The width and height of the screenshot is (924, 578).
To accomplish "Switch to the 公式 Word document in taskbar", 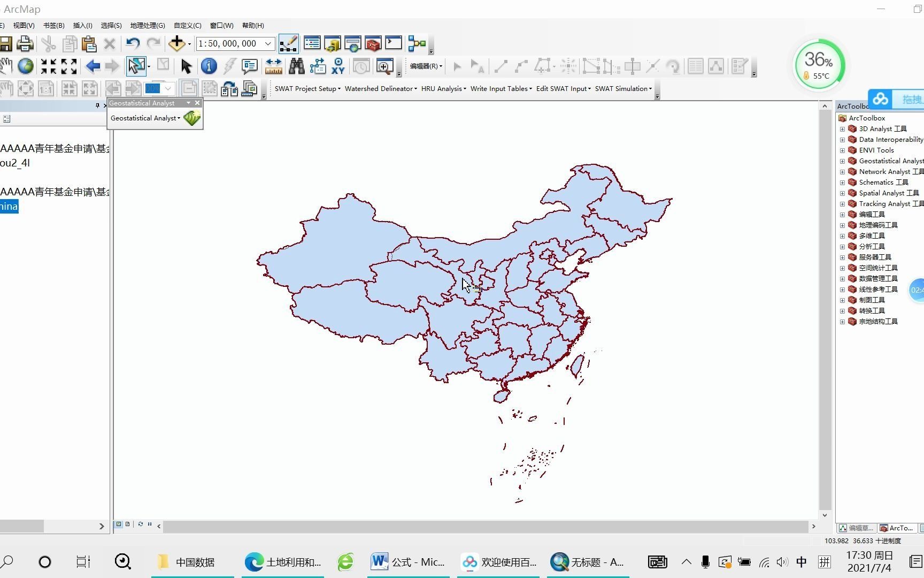I will click(x=408, y=562).
